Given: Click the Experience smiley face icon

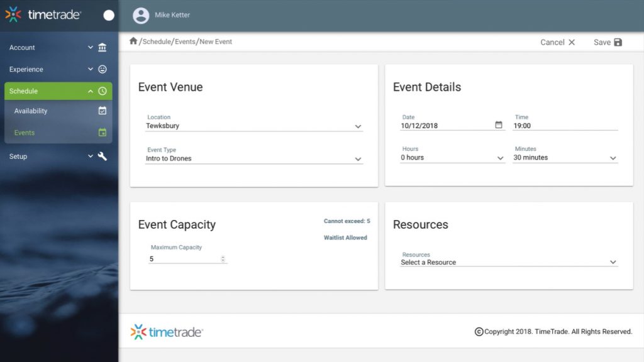Looking at the screenshot, I should coord(103,70).
